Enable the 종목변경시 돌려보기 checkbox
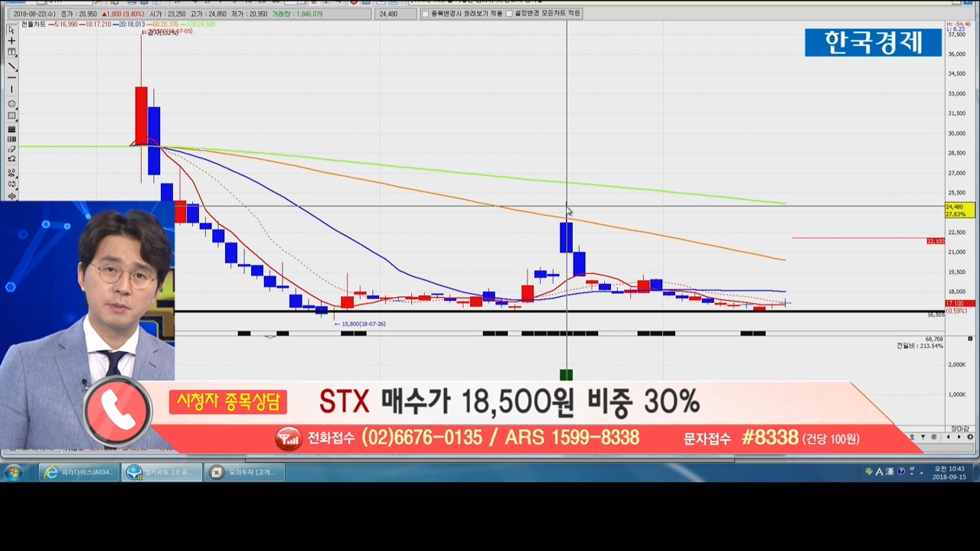Image resolution: width=980 pixels, height=551 pixels. tap(426, 14)
